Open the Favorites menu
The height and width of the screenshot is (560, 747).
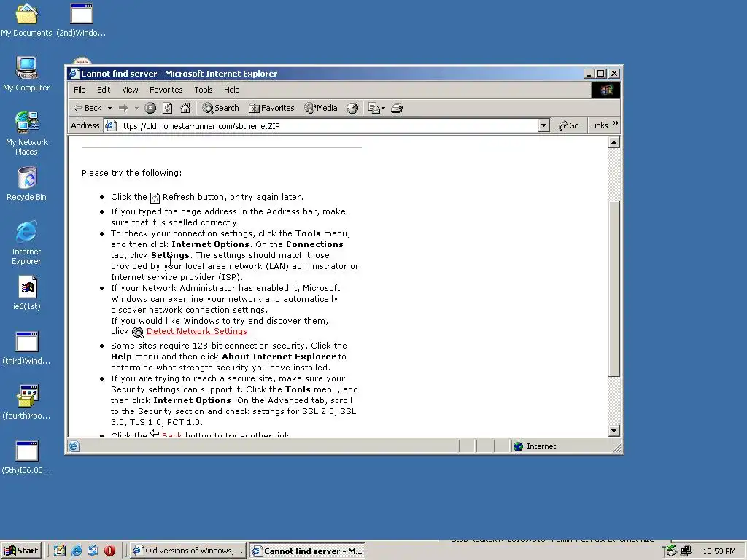point(166,90)
